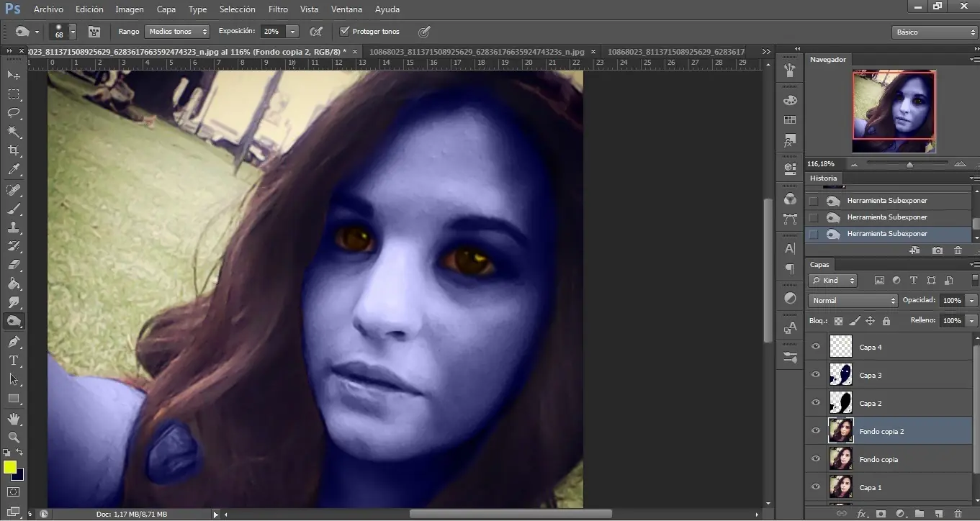
Task: Open the Rango Medios tonos dropdown
Action: pos(177,32)
